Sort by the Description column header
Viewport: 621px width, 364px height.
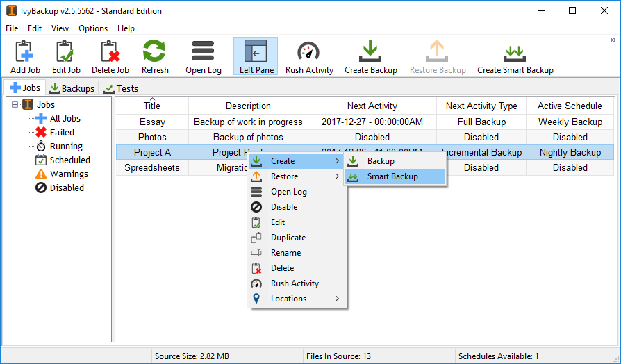pos(248,106)
